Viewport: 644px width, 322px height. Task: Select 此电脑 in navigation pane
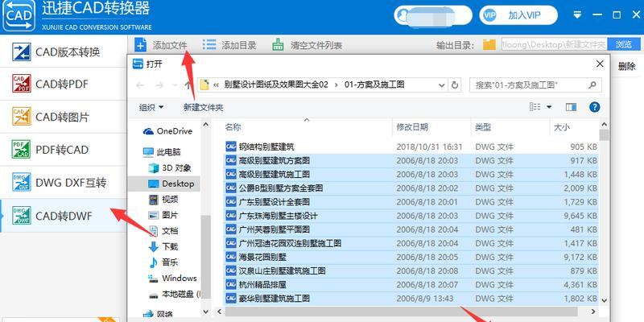(x=162, y=152)
